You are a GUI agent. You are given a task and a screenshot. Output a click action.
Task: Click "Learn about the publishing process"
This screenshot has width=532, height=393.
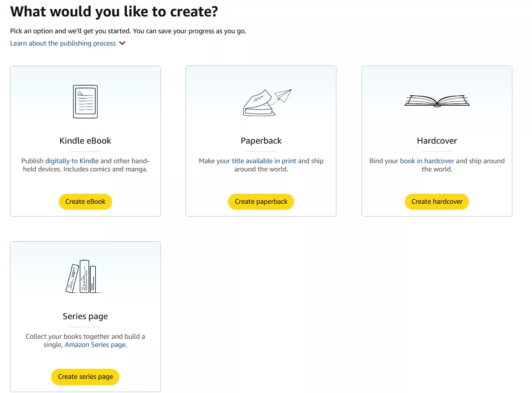click(x=62, y=43)
